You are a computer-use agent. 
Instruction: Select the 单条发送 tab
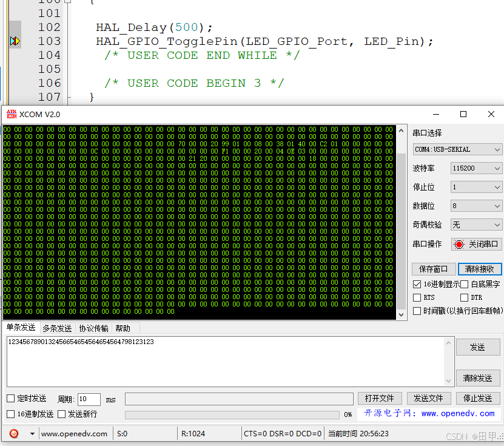21,327
